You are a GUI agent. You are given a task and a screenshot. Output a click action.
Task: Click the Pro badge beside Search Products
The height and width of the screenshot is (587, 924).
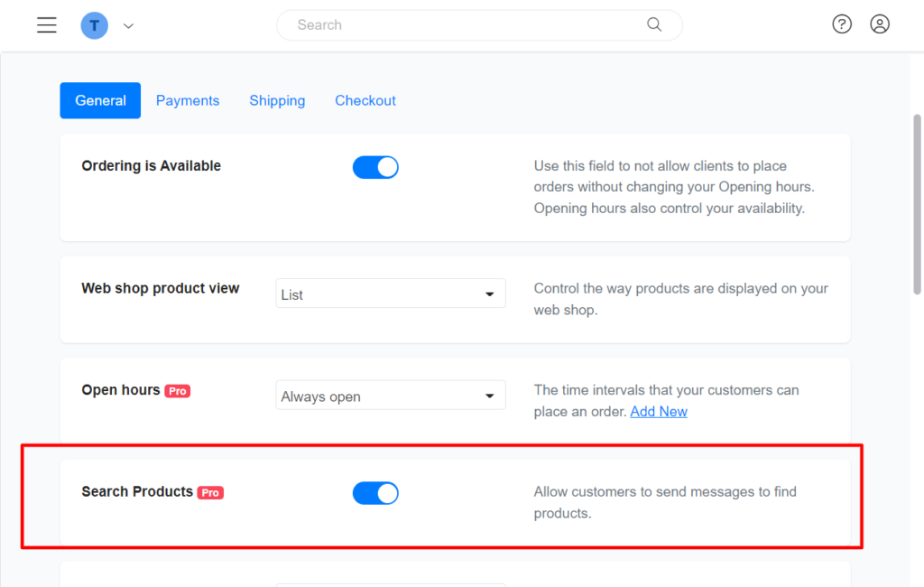pos(210,492)
